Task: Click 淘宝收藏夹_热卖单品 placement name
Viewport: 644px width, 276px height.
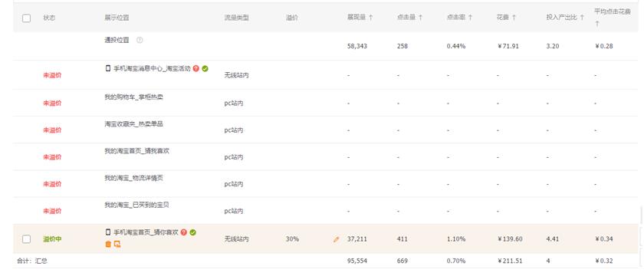Action: [134, 123]
